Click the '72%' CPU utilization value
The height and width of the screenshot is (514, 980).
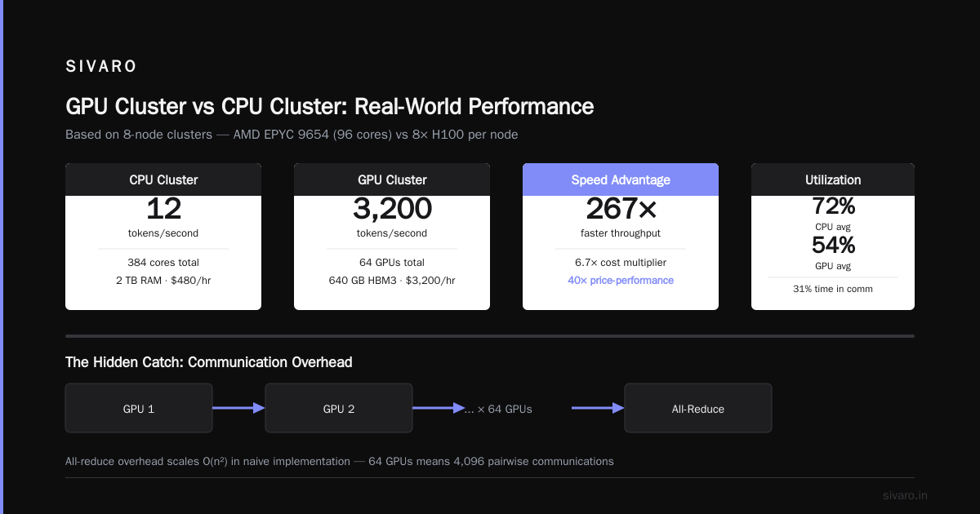tap(833, 206)
